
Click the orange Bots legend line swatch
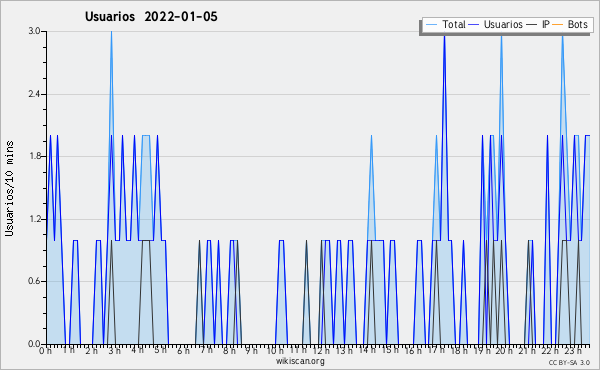[558, 25]
